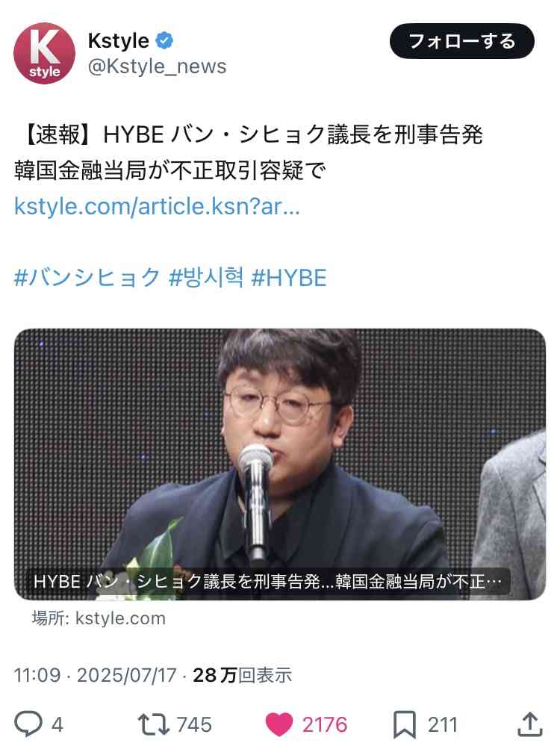Viewport: 560px width, 749px height.
Task: Open the article preview card image
Action: click(x=280, y=464)
